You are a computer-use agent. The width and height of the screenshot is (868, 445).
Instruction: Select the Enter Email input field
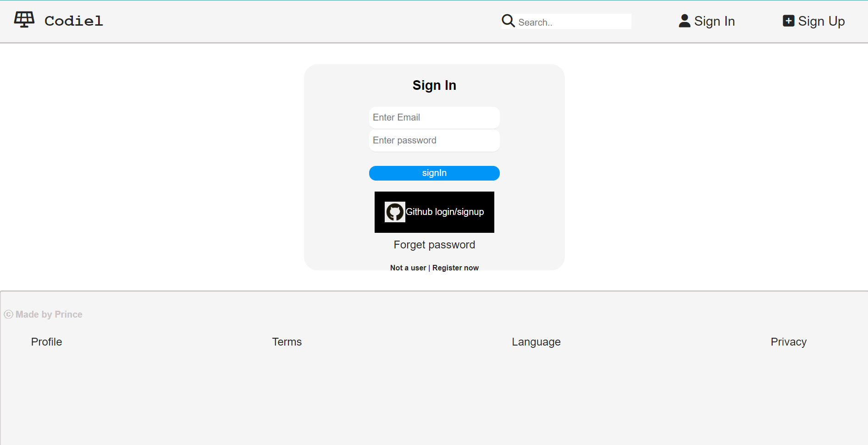click(434, 117)
